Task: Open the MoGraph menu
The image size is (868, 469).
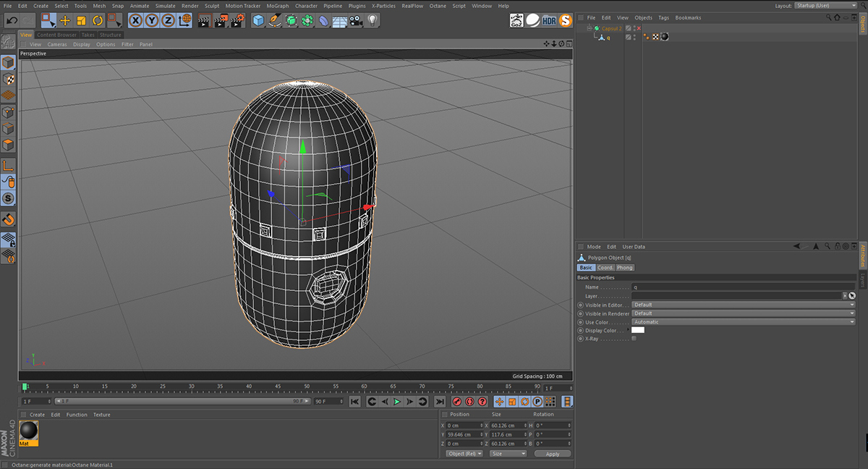Action: point(277,6)
